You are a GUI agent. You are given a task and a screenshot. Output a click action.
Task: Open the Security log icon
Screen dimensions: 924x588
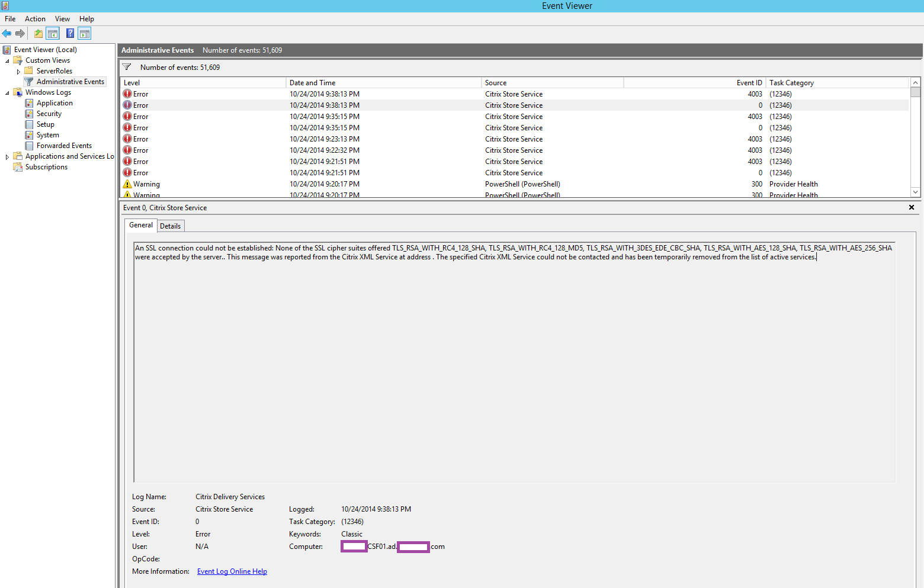coord(29,114)
